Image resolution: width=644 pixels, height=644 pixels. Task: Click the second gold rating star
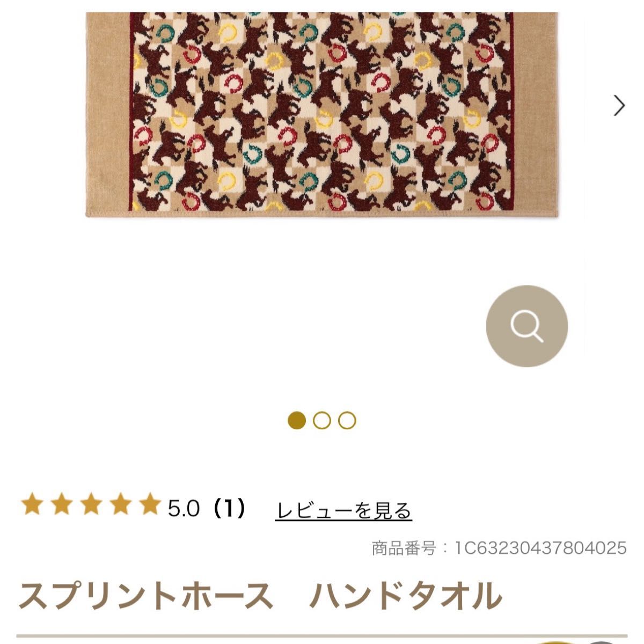(x=61, y=506)
